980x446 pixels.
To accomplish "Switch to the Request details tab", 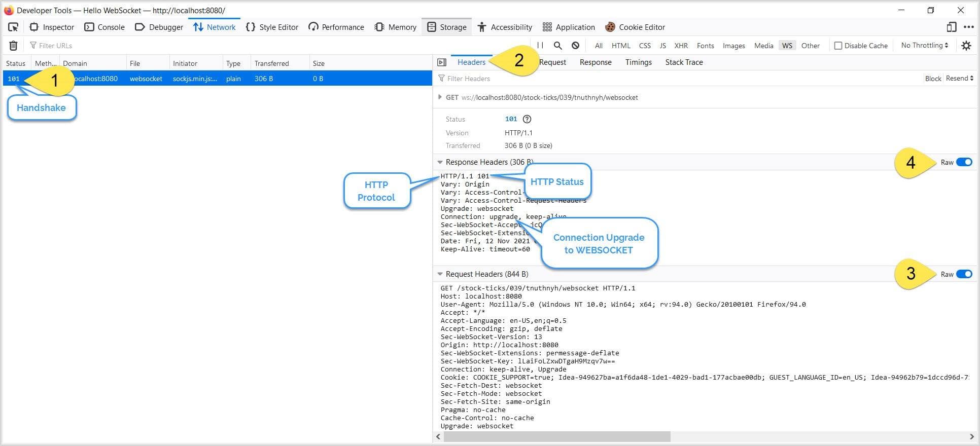I will tap(552, 62).
